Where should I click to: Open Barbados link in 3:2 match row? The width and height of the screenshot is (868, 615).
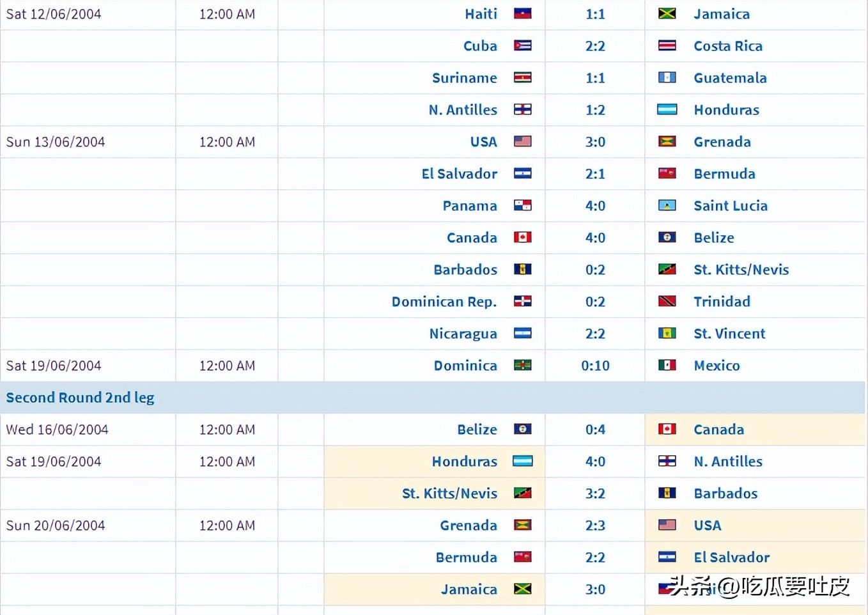tap(725, 494)
